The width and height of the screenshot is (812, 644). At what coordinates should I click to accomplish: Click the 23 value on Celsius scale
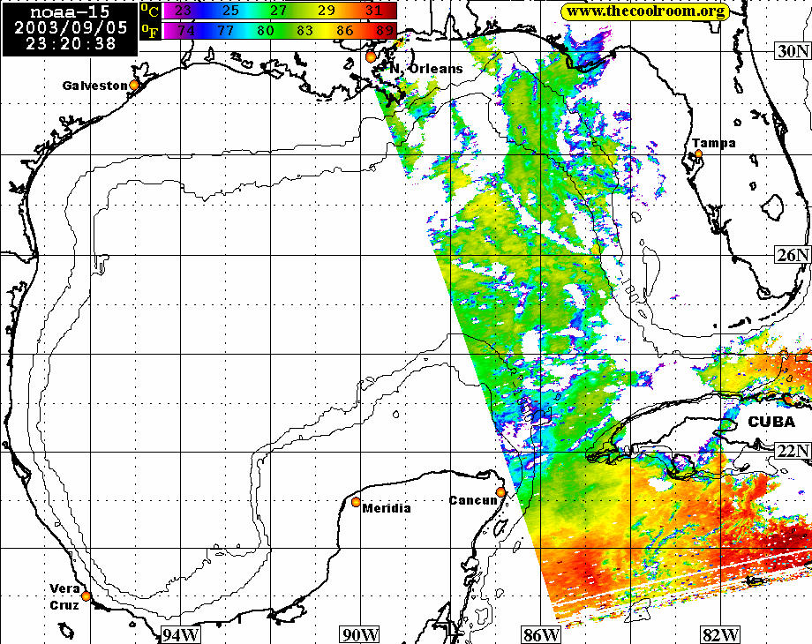(x=183, y=11)
